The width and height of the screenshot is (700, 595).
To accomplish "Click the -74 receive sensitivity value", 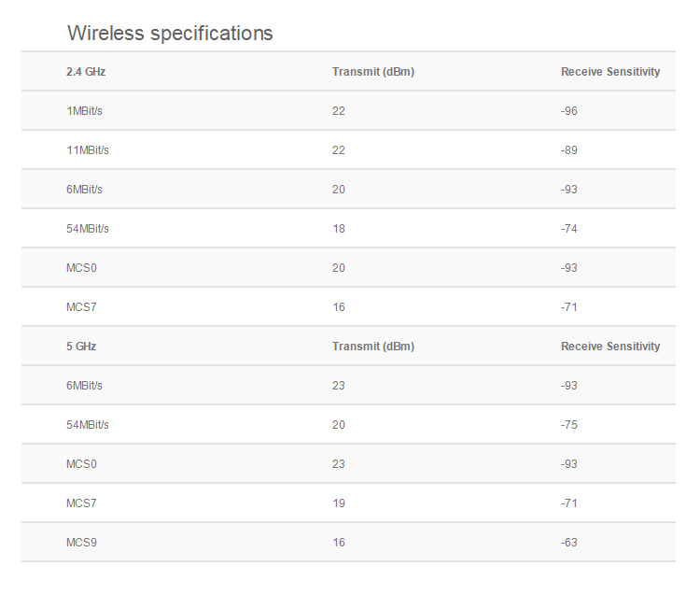I will pyautogui.click(x=569, y=229).
